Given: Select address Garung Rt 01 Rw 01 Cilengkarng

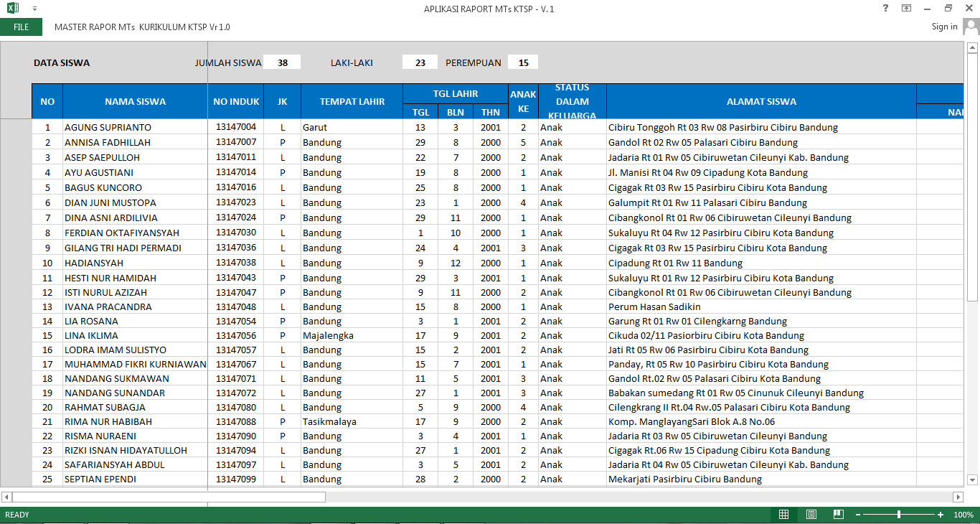Looking at the screenshot, I should pos(761,321).
